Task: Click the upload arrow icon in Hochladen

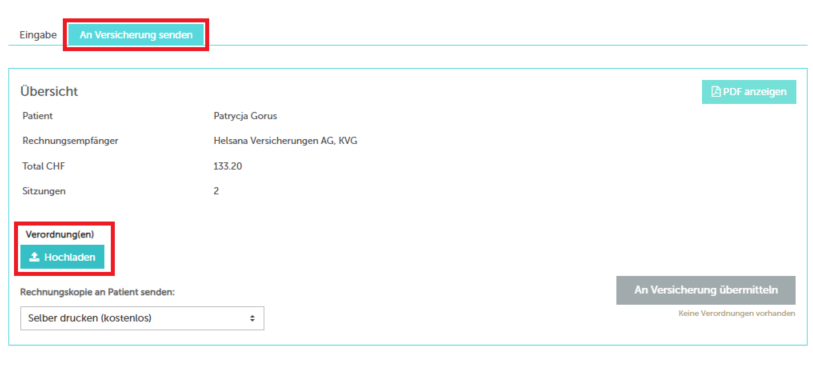Action: pos(34,257)
